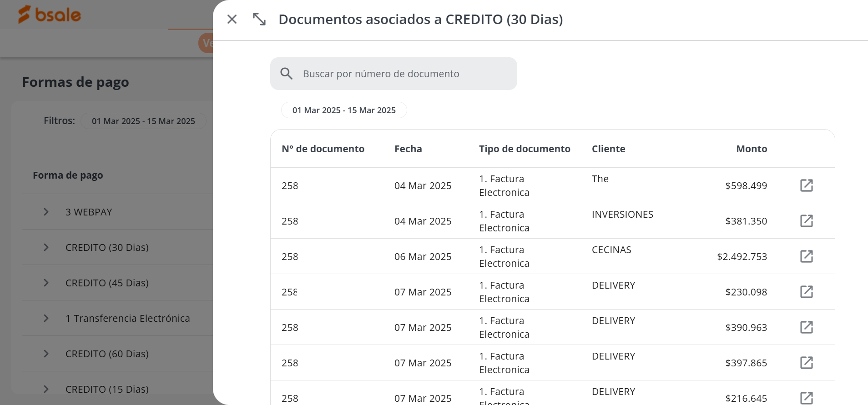Expand the panel with the diagonal arrows icon
Viewport: 868px width, 405px height.
(259, 19)
